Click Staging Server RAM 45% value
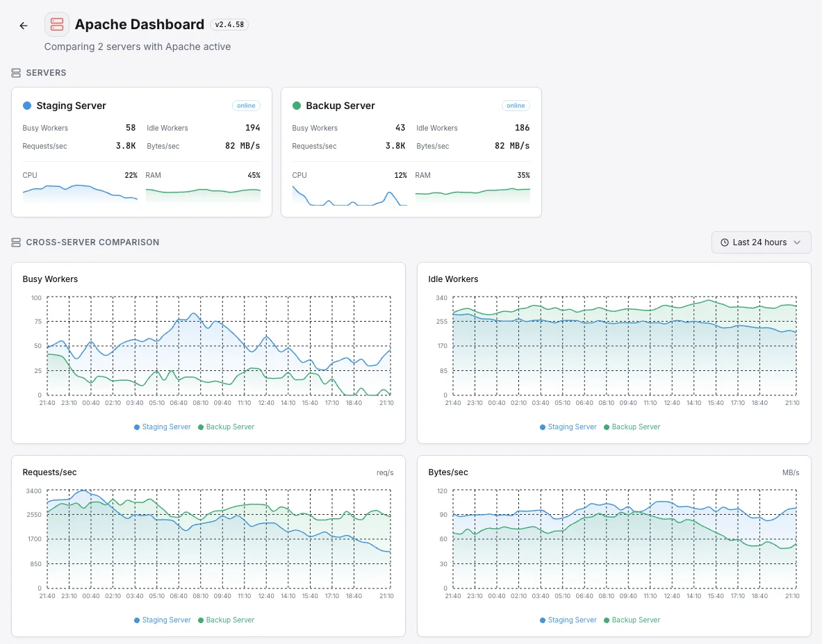Screen dimensions: 822x644 [x=254, y=176]
